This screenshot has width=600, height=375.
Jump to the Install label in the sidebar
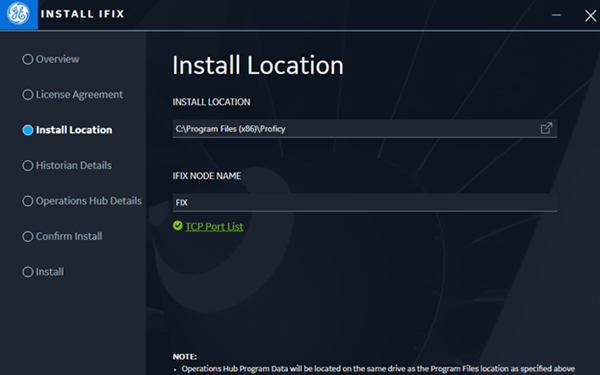[50, 272]
